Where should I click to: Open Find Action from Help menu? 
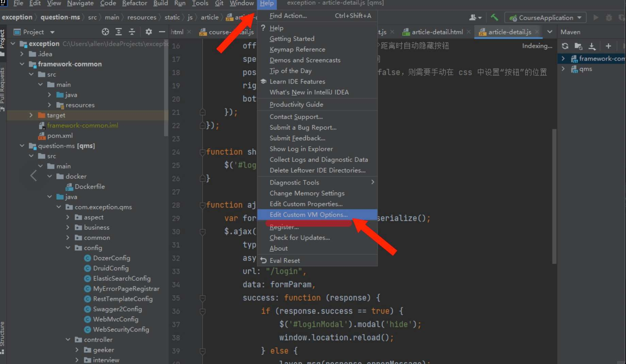(317, 16)
